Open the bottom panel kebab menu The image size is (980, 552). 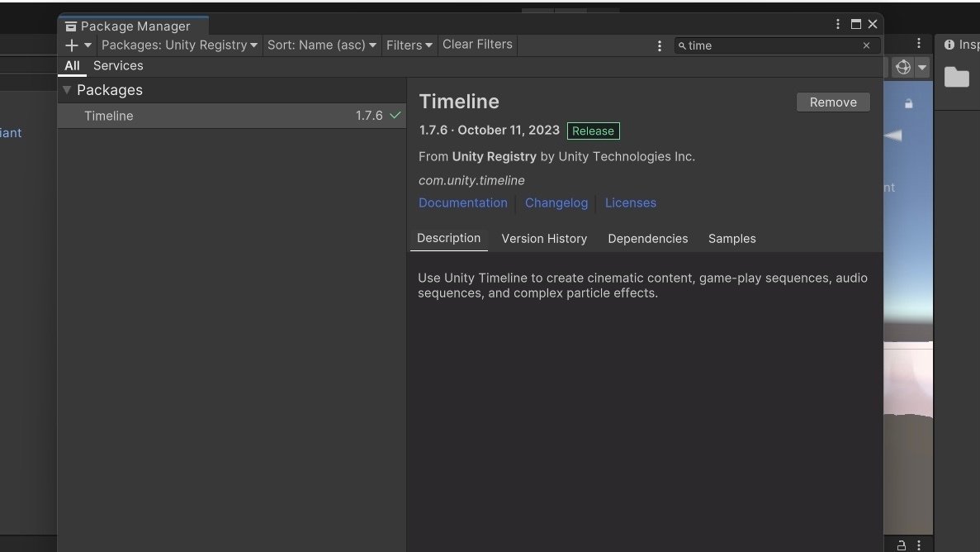coord(919,545)
